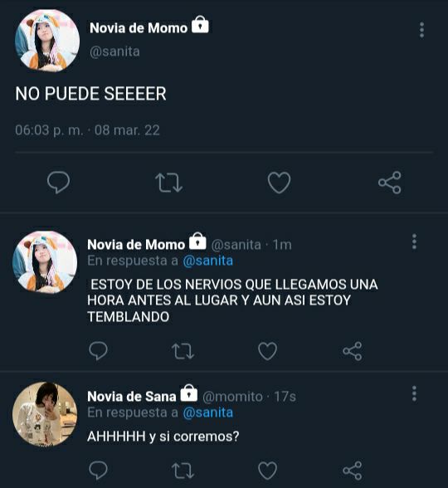This screenshot has width=448, height=488.
Task: Reply to the y si corremos tweet
Action: 98,470
